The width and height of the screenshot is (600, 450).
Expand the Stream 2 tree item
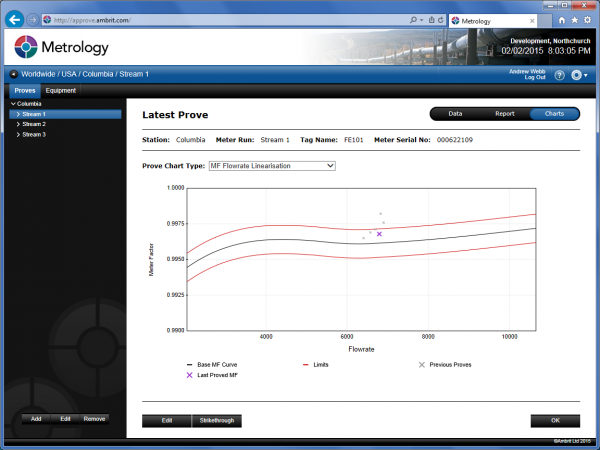coord(18,124)
